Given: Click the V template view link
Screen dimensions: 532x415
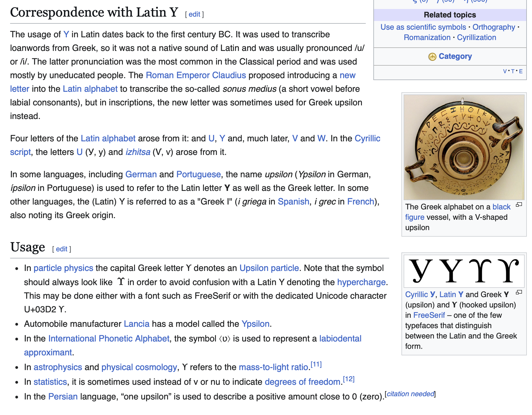Looking at the screenshot, I should 505,71.
